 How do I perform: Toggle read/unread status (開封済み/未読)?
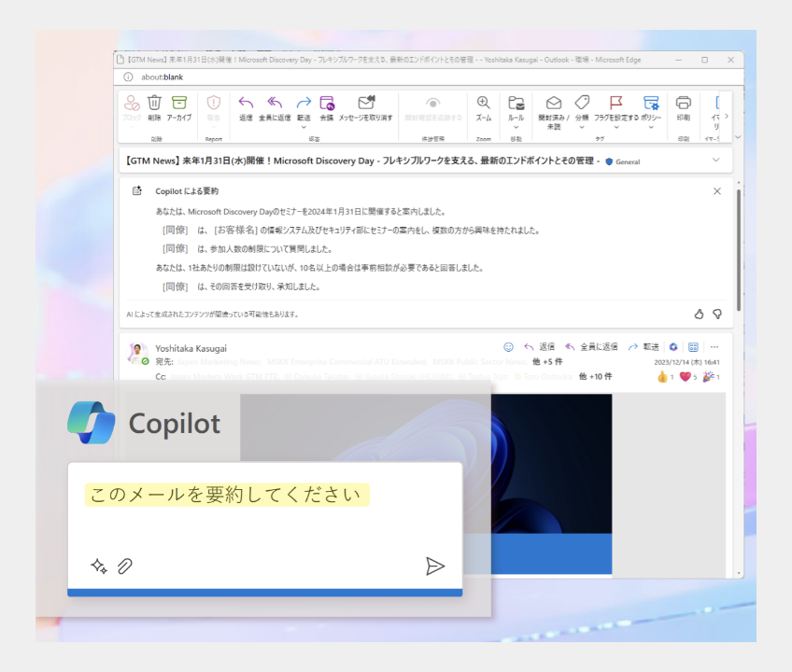pyautogui.click(x=553, y=107)
